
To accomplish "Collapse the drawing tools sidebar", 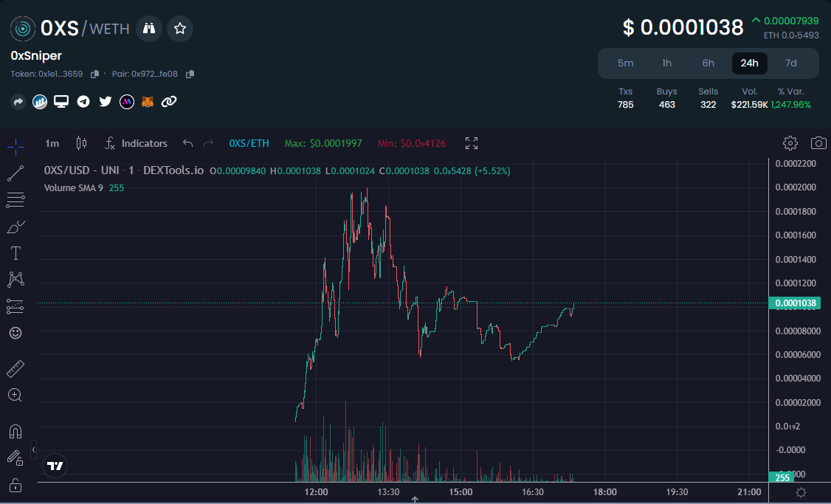I will [x=32, y=450].
